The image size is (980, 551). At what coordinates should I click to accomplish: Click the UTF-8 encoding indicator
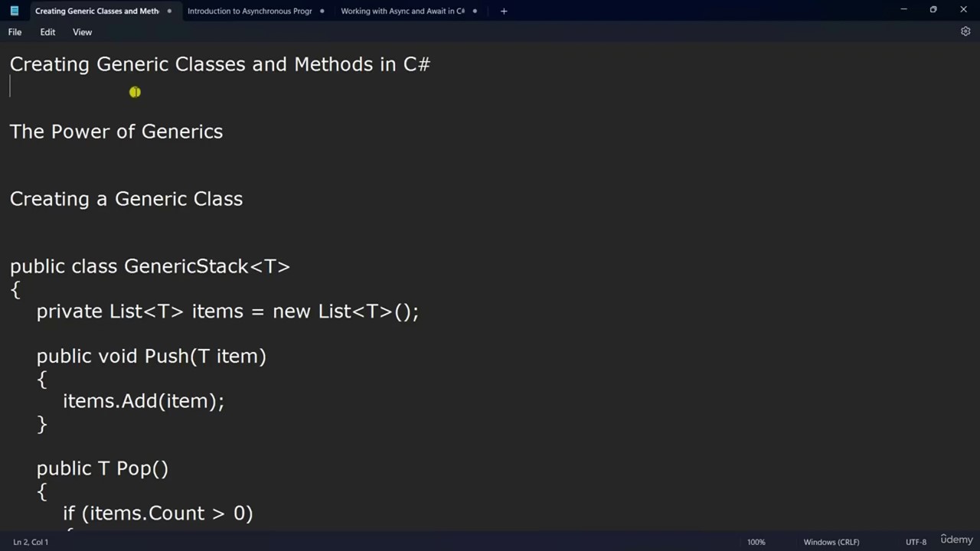[x=916, y=542]
